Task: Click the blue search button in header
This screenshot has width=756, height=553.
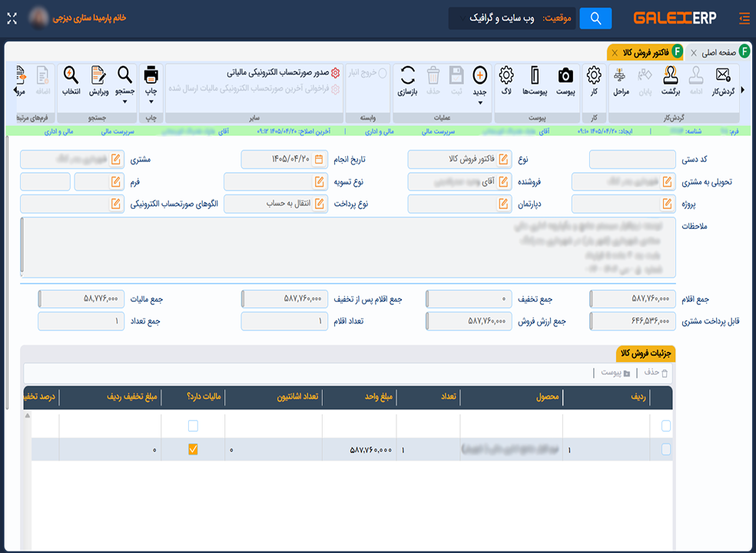Action: tap(595, 18)
